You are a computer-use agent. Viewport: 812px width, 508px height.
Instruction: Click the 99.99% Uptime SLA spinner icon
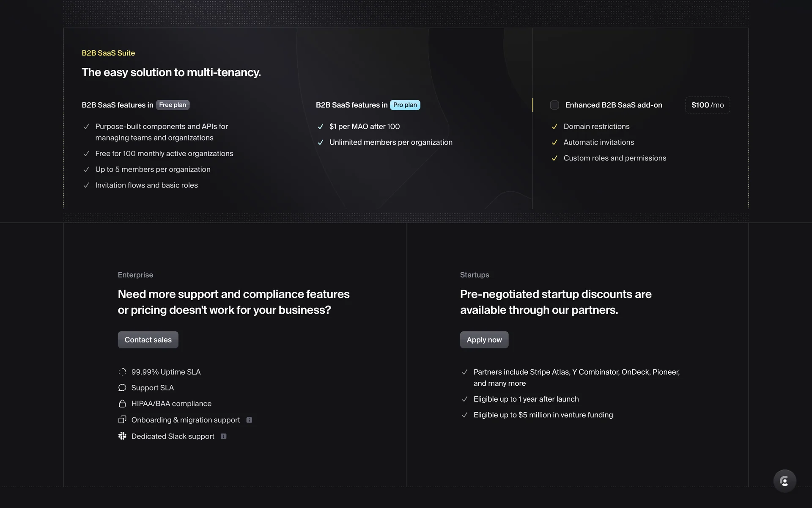click(122, 372)
